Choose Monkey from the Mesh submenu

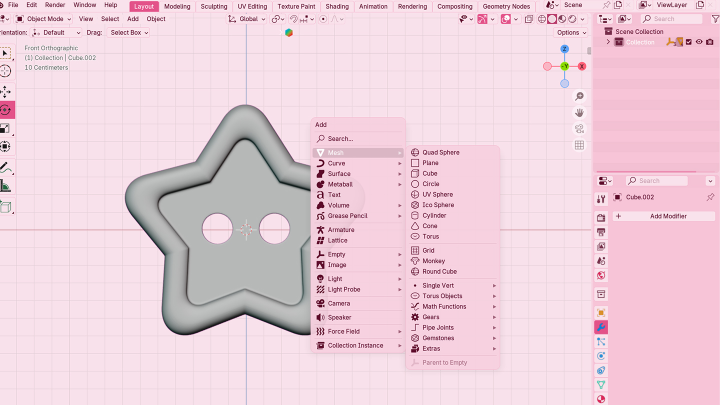point(453,261)
